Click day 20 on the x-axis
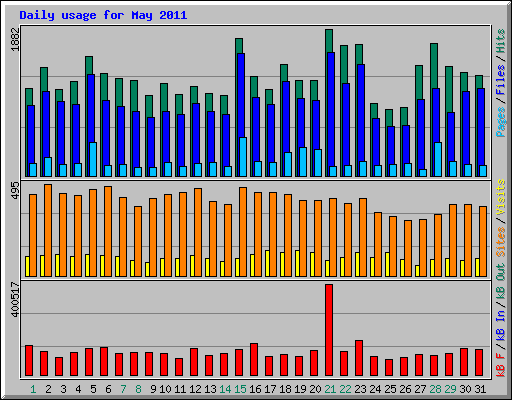 click(315, 389)
